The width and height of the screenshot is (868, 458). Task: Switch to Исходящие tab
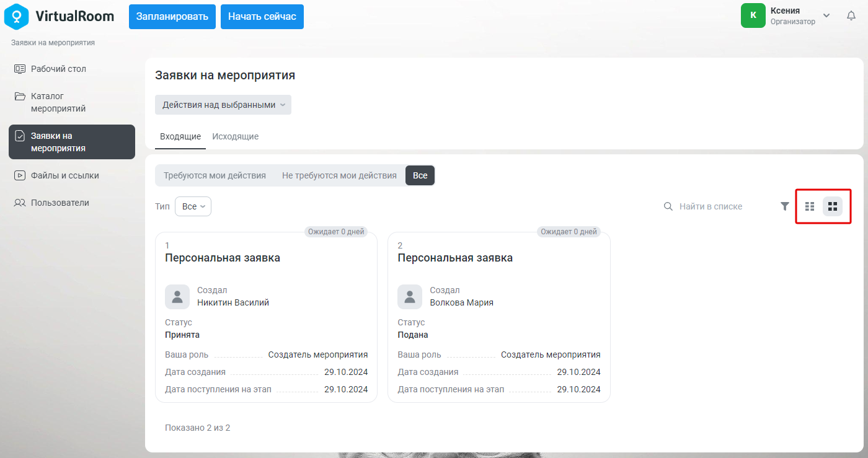[x=236, y=136]
